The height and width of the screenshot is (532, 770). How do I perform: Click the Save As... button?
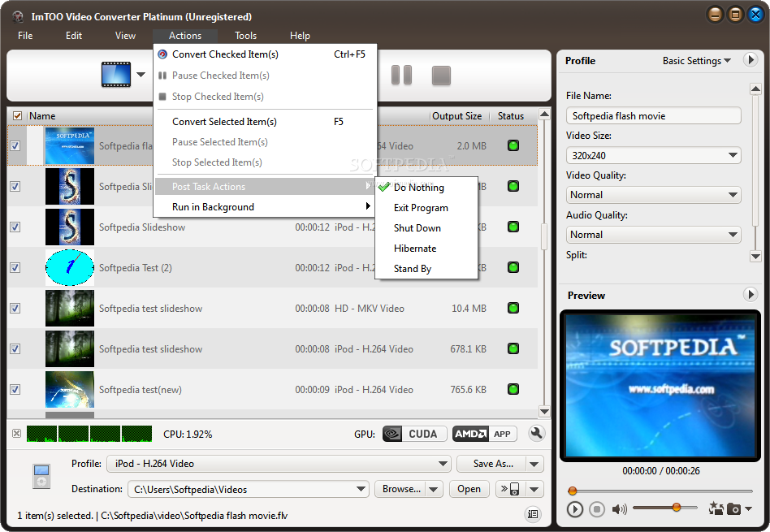(491, 464)
